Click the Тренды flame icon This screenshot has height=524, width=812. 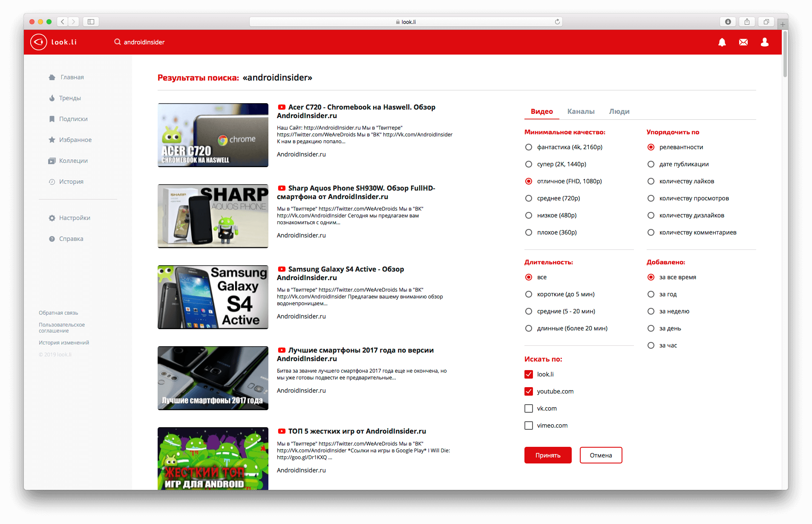pyautogui.click(x=52, y=98)
